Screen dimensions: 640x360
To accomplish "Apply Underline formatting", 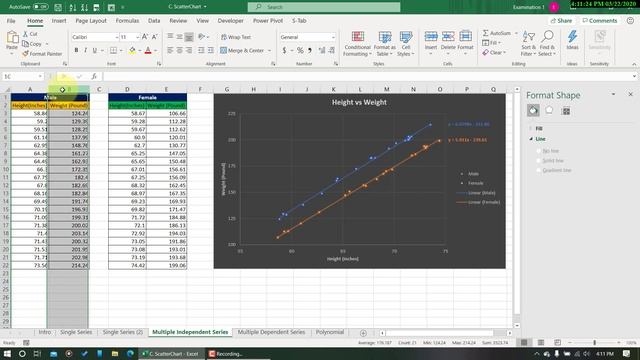I will pyautogui.click(x=95, y=50).
